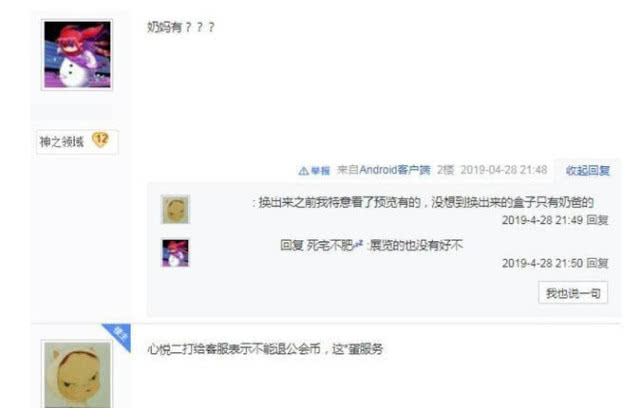Screen dimensions: 641x408
Task: Reply to the 21:49 comment
Action: pyautogui.click(x=597, y=220)
